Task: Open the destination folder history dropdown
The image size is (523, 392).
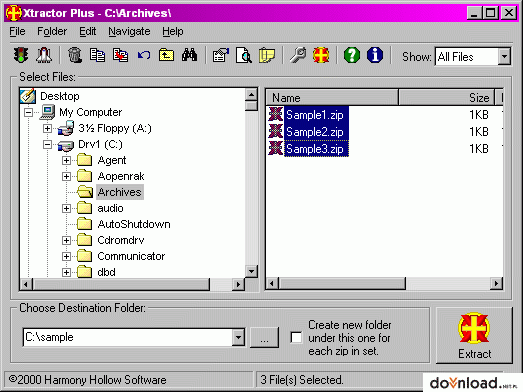Action: tap(238, 337)
